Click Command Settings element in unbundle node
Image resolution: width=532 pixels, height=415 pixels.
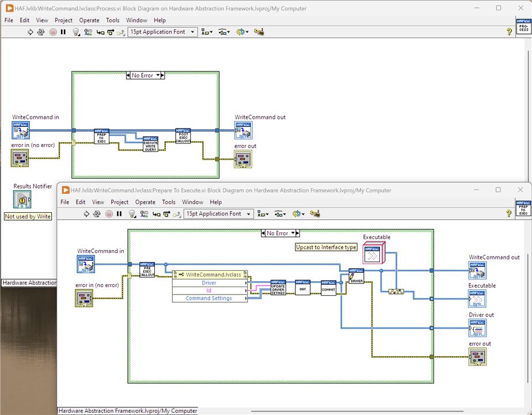pyautogui.click(x=208, y=299)
